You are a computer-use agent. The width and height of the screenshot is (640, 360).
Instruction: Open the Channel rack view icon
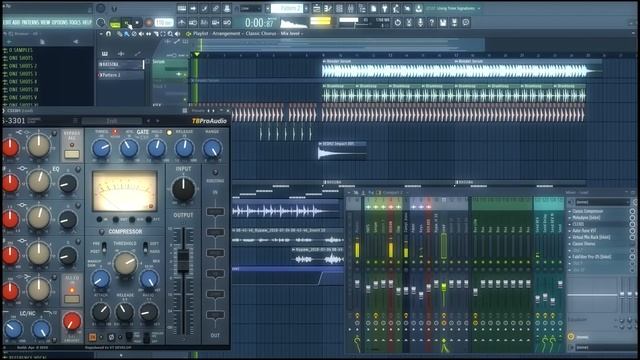coord(339,9)
